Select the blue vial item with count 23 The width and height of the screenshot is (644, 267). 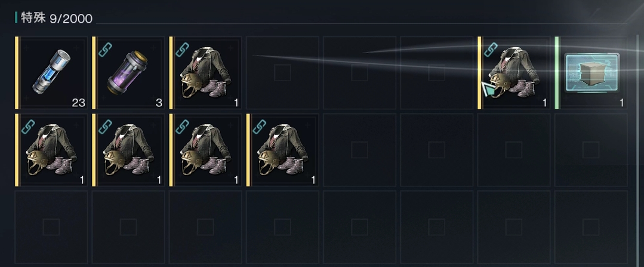(51, 73)
